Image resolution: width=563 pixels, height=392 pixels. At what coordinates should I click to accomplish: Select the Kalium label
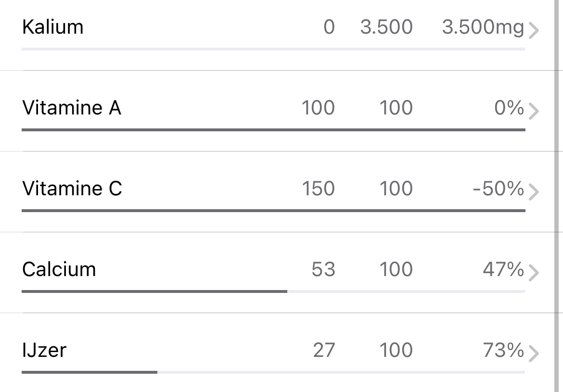pyautogui.click(x=53, y=27)
